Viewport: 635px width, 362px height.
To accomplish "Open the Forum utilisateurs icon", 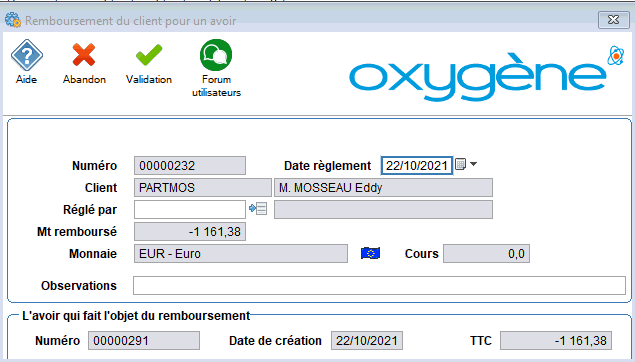I will coord(216,55).
